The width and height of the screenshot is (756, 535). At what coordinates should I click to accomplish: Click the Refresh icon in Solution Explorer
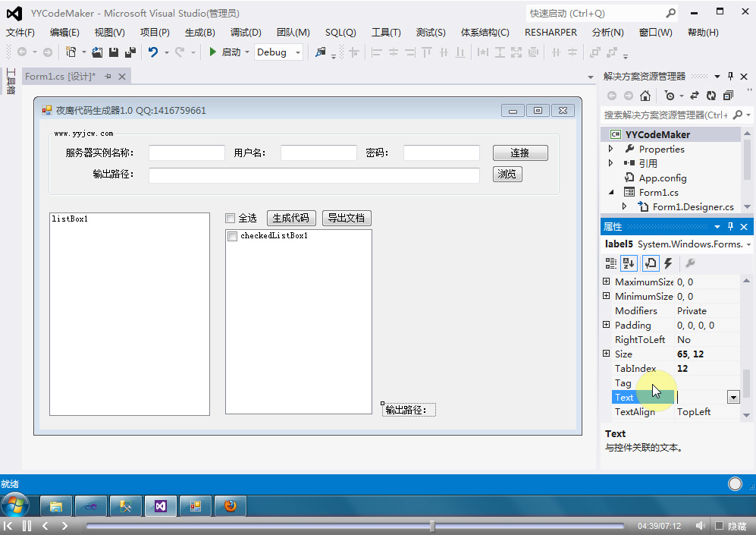[x=711, y=96]
